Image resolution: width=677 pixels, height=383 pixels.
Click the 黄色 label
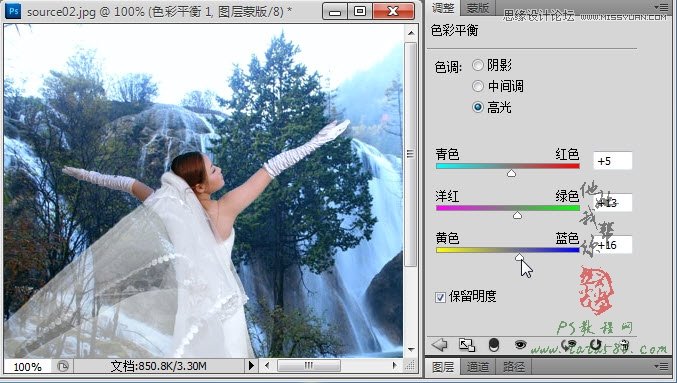447,238
